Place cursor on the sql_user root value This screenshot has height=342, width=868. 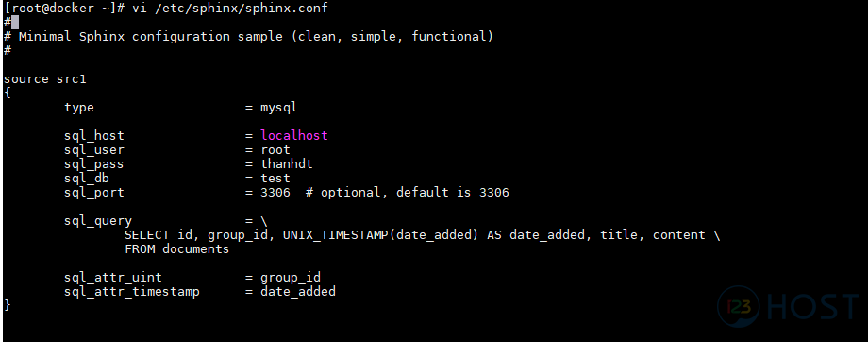coord(275,149)
